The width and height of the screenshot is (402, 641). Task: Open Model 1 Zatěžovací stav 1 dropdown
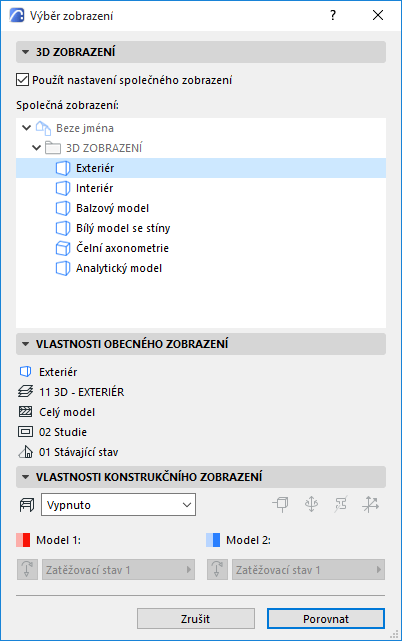coord(119,569)
